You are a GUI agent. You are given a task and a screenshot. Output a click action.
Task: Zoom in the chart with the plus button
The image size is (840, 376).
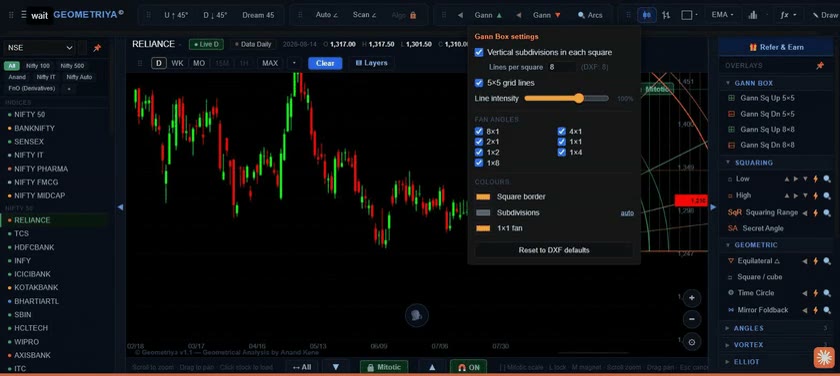(692, 298)
